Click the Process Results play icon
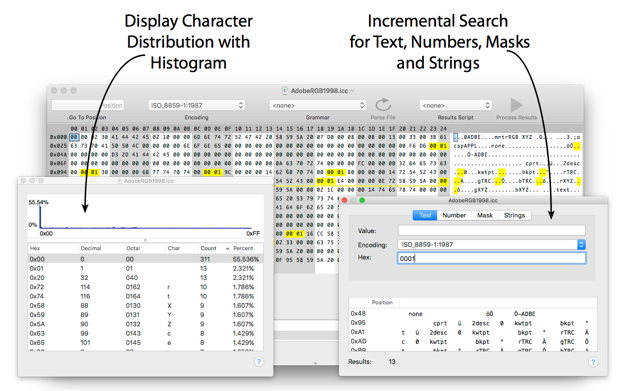 point(516,105)
